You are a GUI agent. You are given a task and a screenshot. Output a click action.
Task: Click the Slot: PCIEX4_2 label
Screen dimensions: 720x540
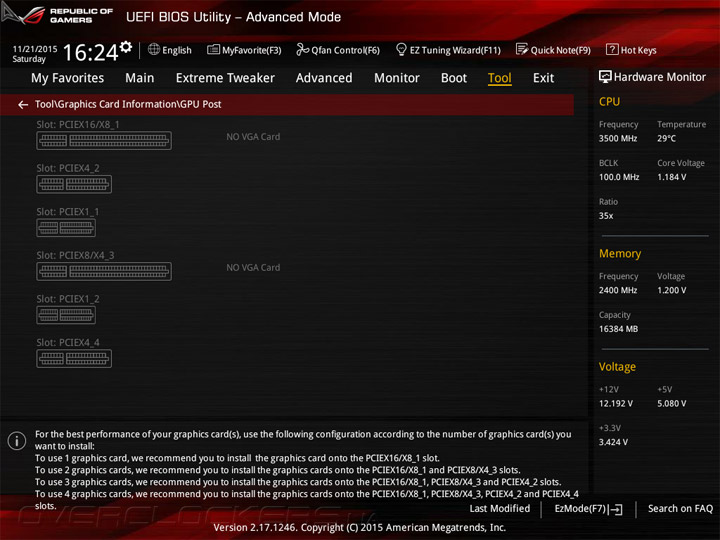[x=68, y=168]
